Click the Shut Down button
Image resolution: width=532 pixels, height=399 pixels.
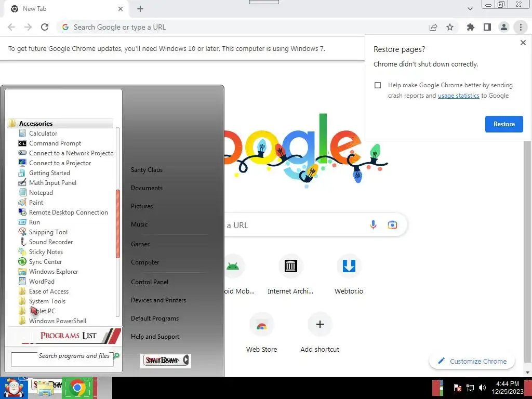click(162, 361)
